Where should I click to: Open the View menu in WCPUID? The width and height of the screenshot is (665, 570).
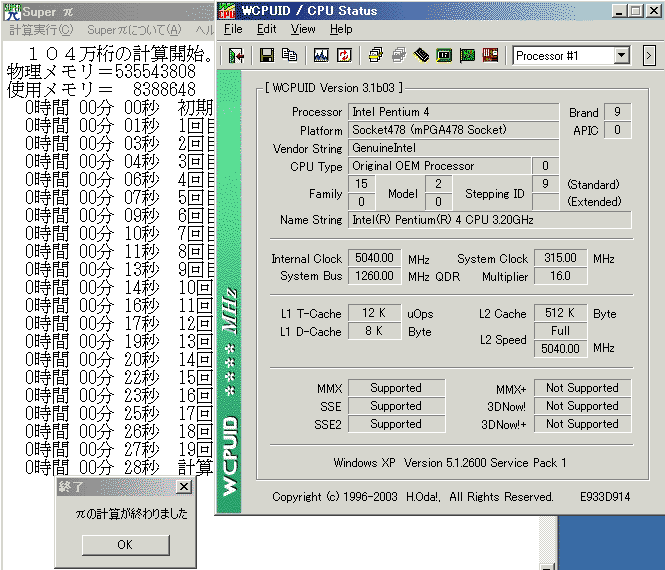[301, 30]
